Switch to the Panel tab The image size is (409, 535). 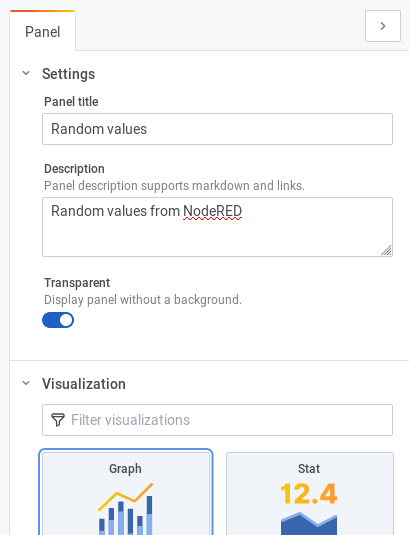(x=43, y=32)
